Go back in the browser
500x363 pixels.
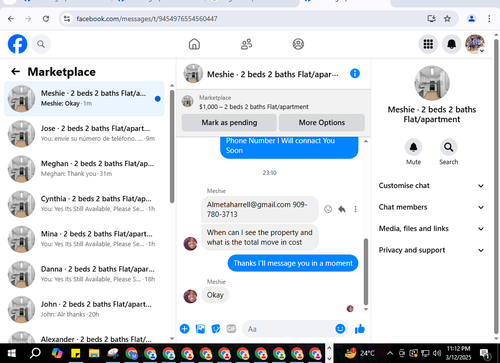click(x=11, y=19)
